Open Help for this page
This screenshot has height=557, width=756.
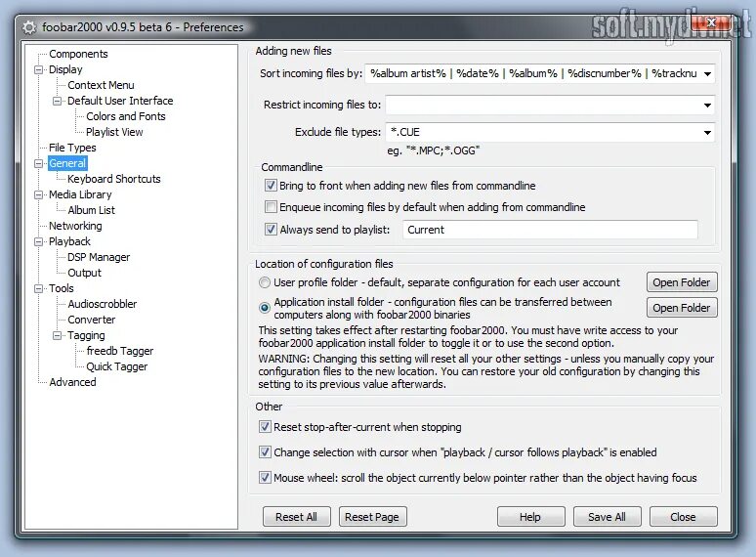point(530,517)
